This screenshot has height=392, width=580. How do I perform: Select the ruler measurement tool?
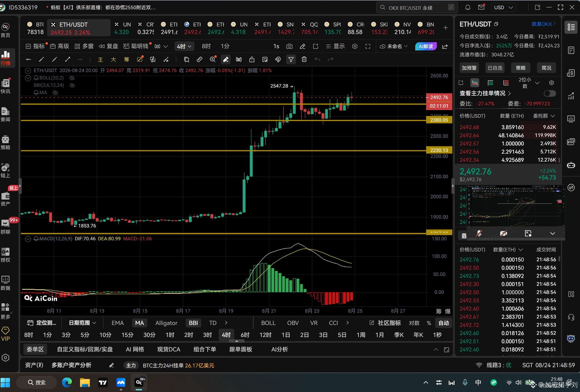click(200, 59)
